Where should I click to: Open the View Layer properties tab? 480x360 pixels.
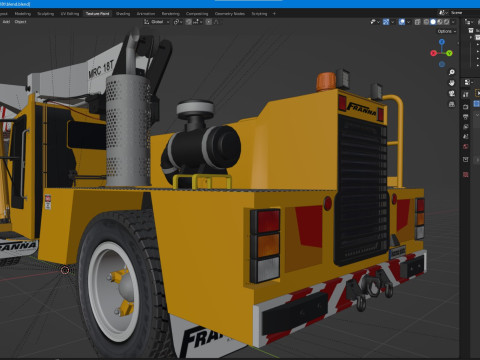point(466,127)
